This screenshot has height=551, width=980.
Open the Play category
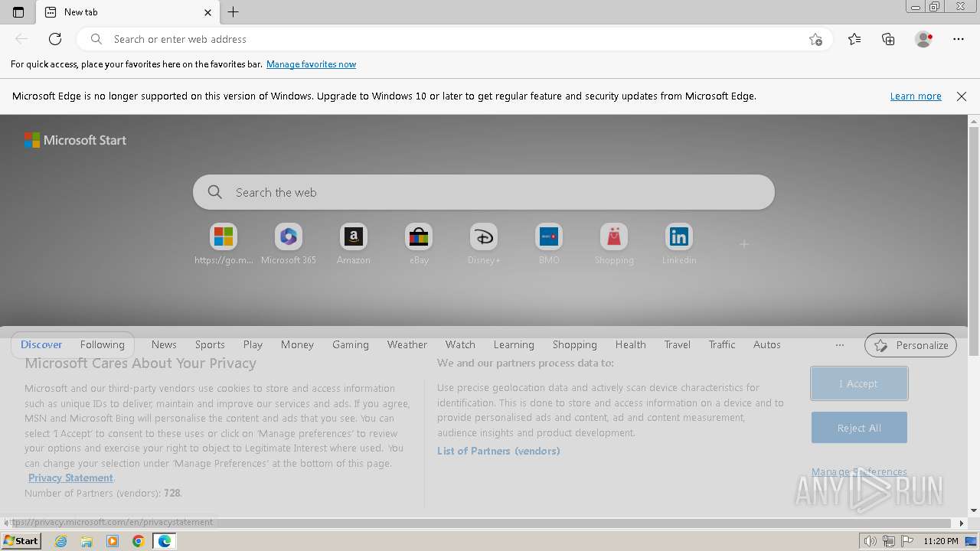coord(253,344)
